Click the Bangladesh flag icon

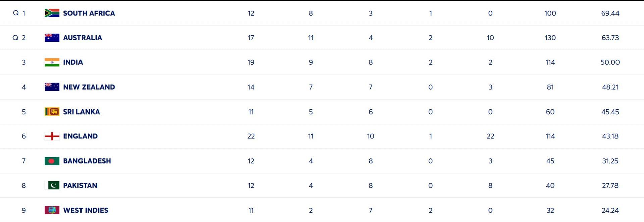point(52,161)
